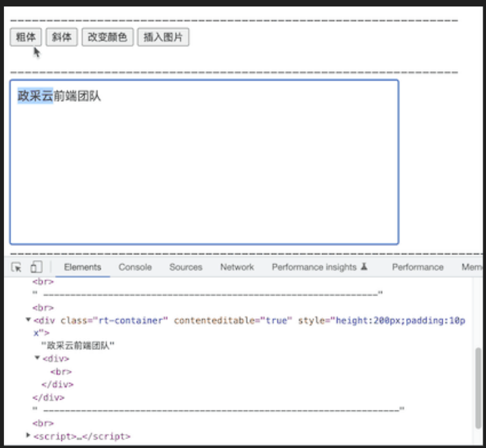Click the 斜体 (italic) button
486x448 pixels.
(62, 37)
